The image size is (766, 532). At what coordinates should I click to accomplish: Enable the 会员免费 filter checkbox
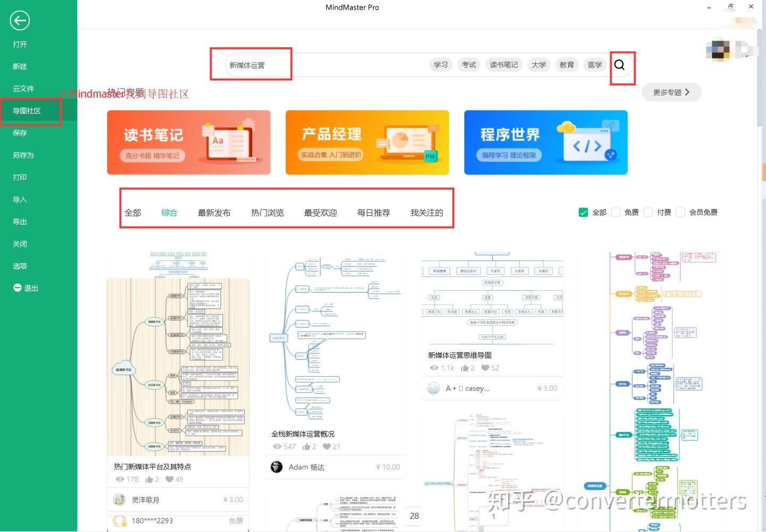(x=680, y=213)
